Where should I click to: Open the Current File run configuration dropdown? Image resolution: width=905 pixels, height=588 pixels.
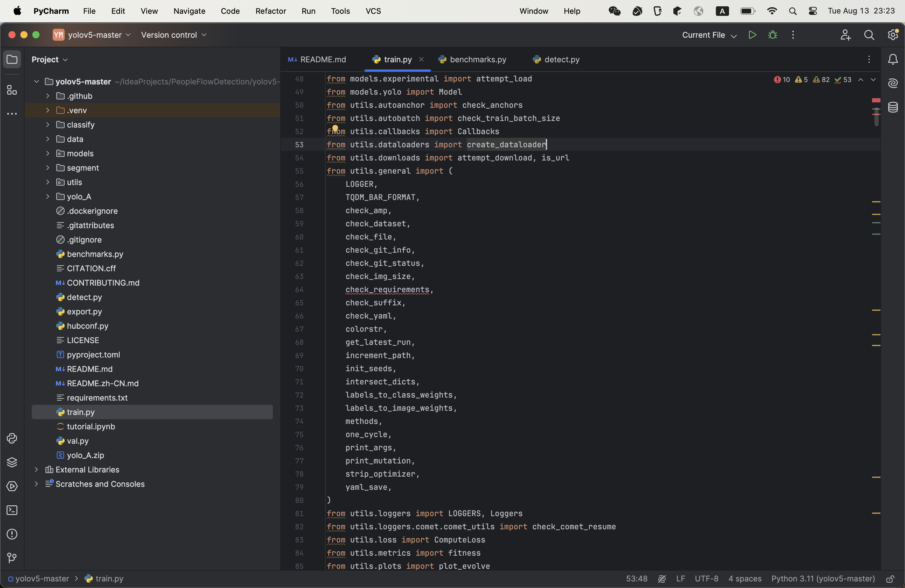tap(708, 35)
